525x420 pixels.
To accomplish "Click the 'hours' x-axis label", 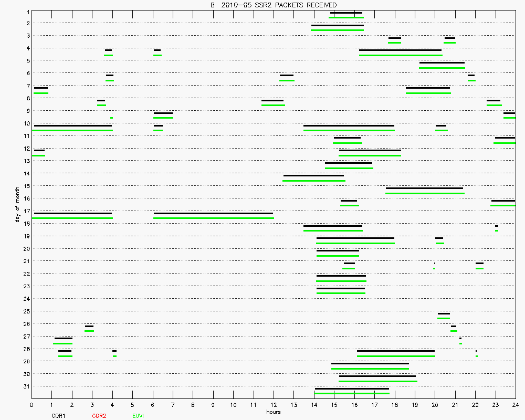I will [273, 412].
